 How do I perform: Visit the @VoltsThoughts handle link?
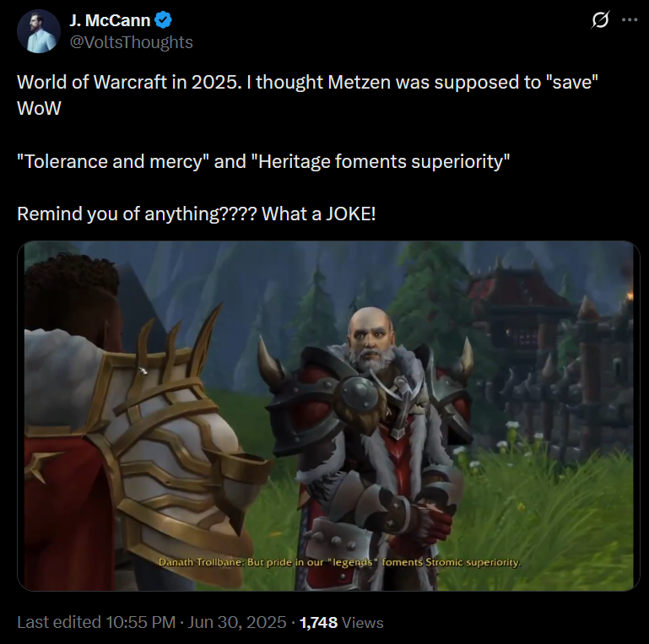click(131, 42)
